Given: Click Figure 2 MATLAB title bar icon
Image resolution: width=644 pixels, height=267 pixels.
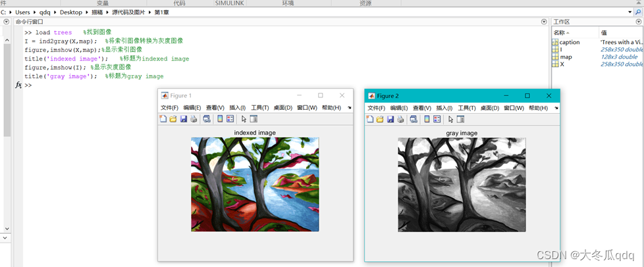Looking at the screenshot, I should click(371, 95).
